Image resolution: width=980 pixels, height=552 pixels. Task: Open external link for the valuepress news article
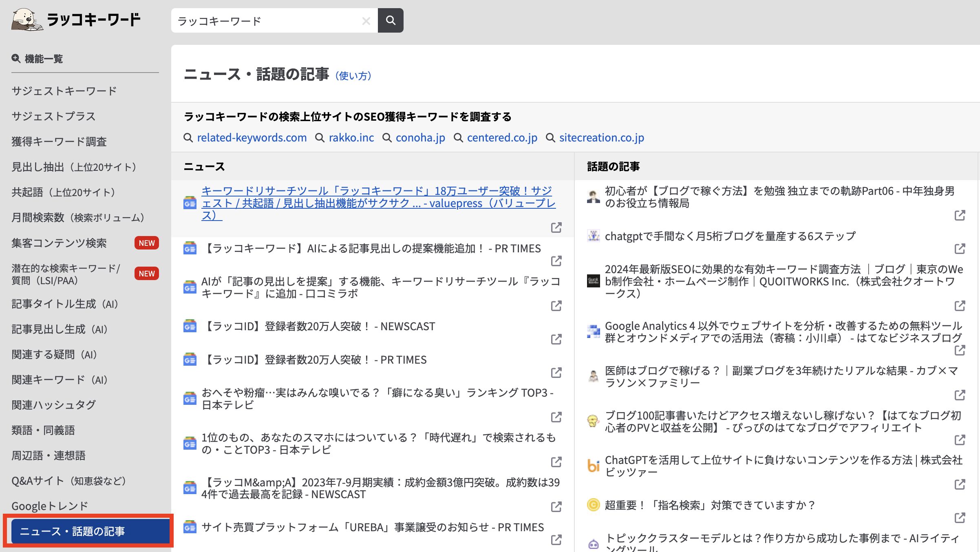pos(556,227)
